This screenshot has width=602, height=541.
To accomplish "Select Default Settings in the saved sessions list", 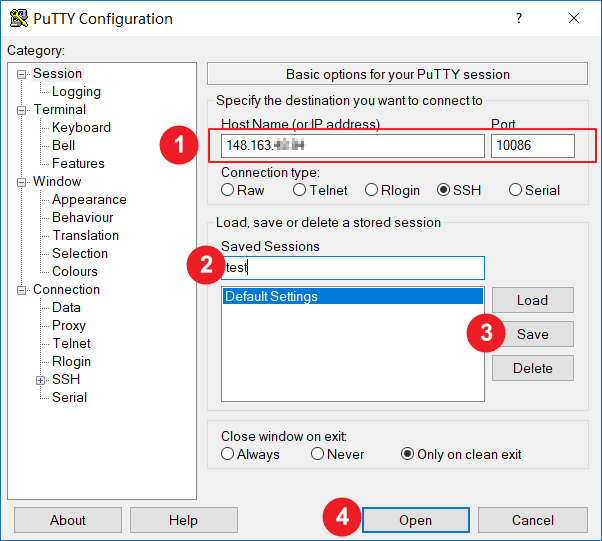I will [x=351, y=297].
